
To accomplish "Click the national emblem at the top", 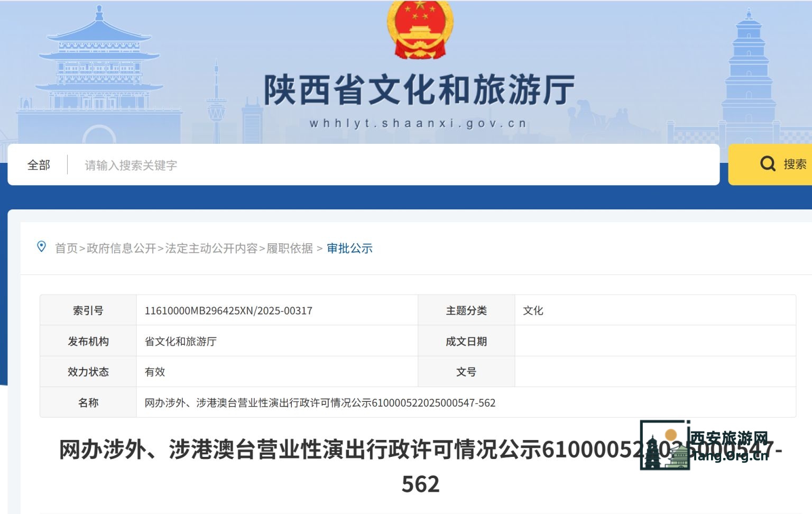I will pos(420,29).
